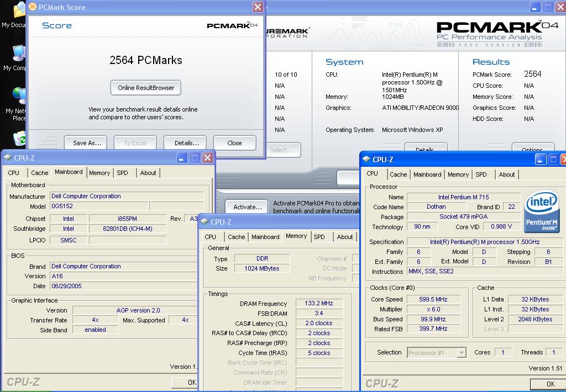This screenshot has height=392, width=566.
Task: Select Memory tab in memory CPU-Z window
Action: pos(296,236)
